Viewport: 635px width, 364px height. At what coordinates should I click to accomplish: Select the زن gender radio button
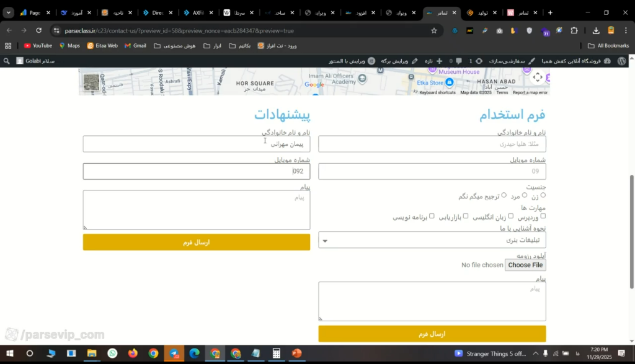543,195
